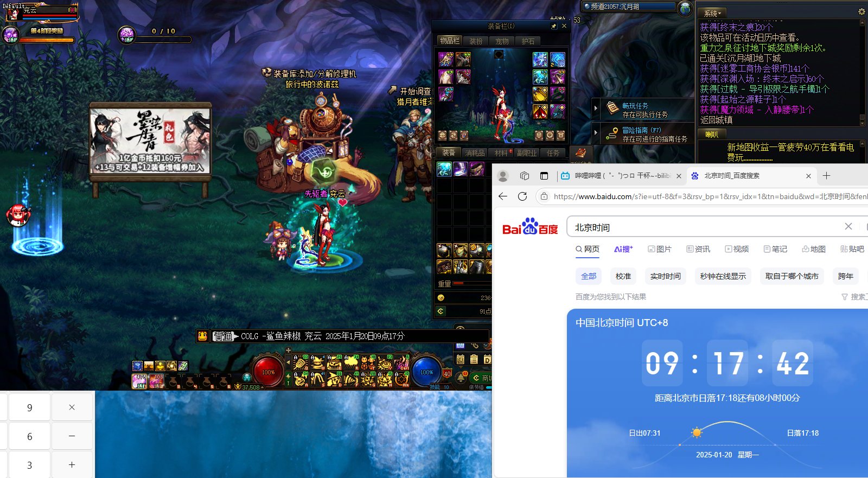Click the calculator multiply button
The image size is (868, 478).
coord(72,407)
